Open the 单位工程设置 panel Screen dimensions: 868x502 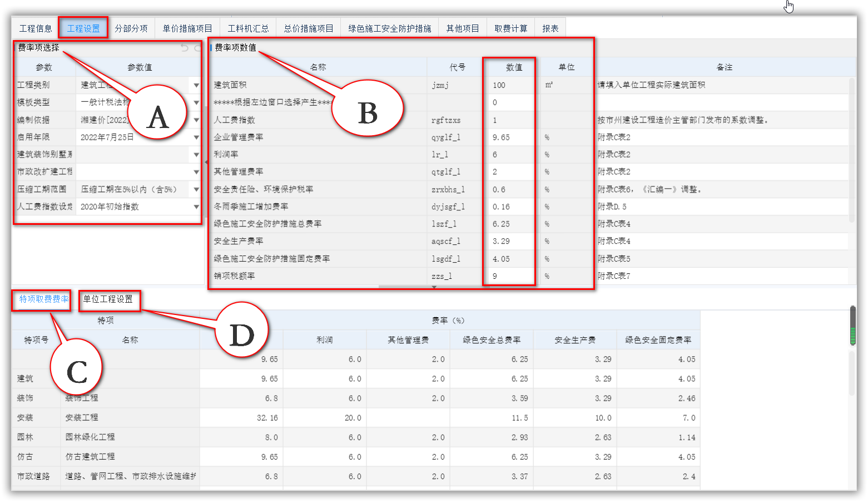coord(109,300)
